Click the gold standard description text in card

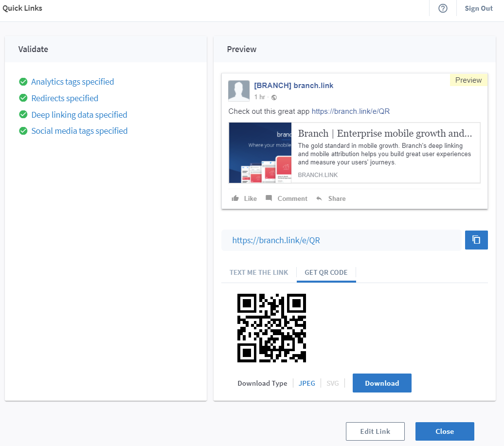384,154
